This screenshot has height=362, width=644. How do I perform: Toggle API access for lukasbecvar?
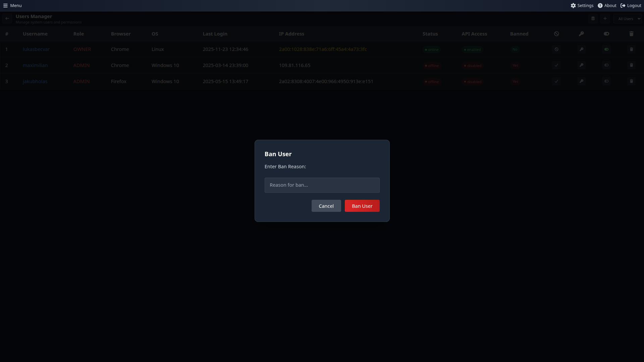tap(607, 49)
